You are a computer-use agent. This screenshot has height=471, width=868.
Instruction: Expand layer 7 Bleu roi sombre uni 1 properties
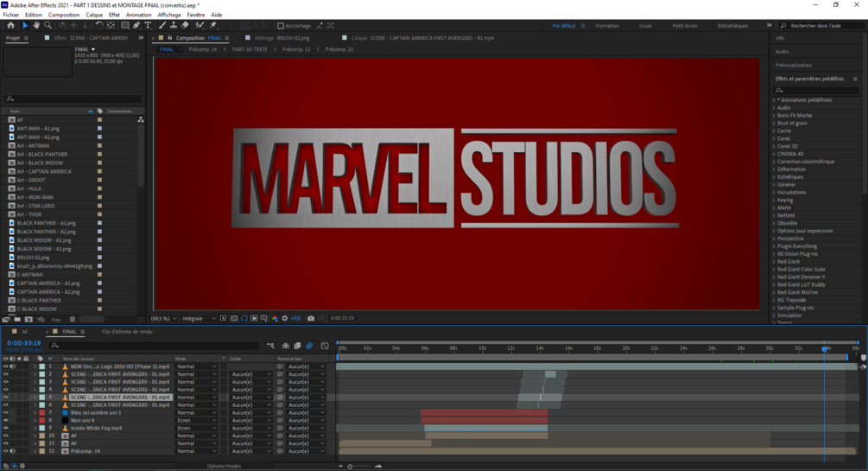35,413
